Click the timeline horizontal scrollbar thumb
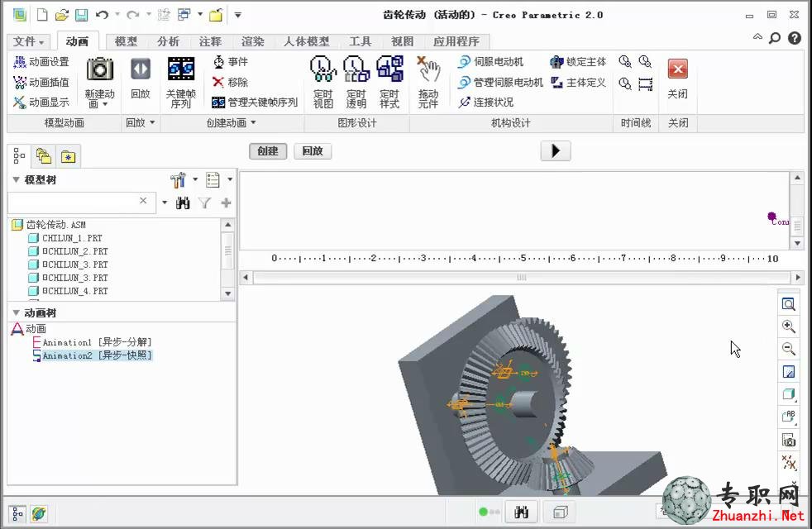 (522, 278)
